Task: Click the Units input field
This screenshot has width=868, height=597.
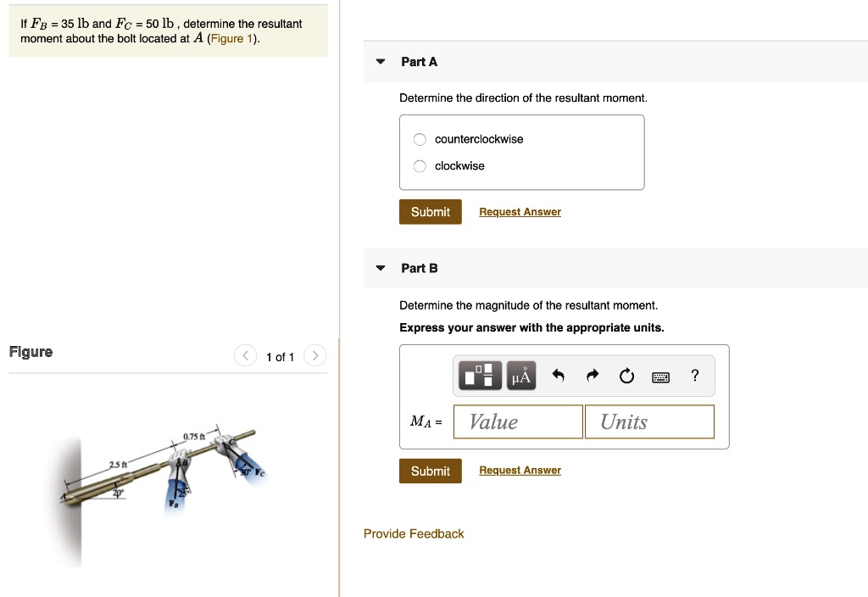Action: pos(649,421)
